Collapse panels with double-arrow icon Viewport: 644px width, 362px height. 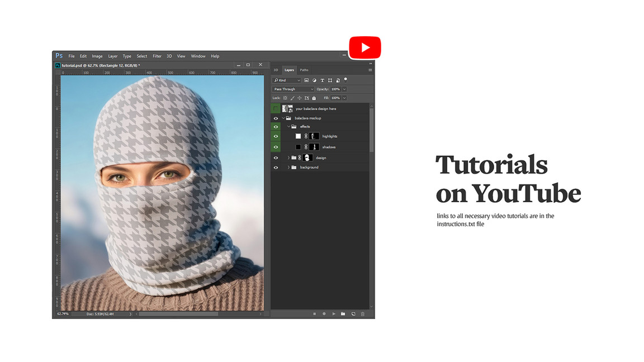371,64
